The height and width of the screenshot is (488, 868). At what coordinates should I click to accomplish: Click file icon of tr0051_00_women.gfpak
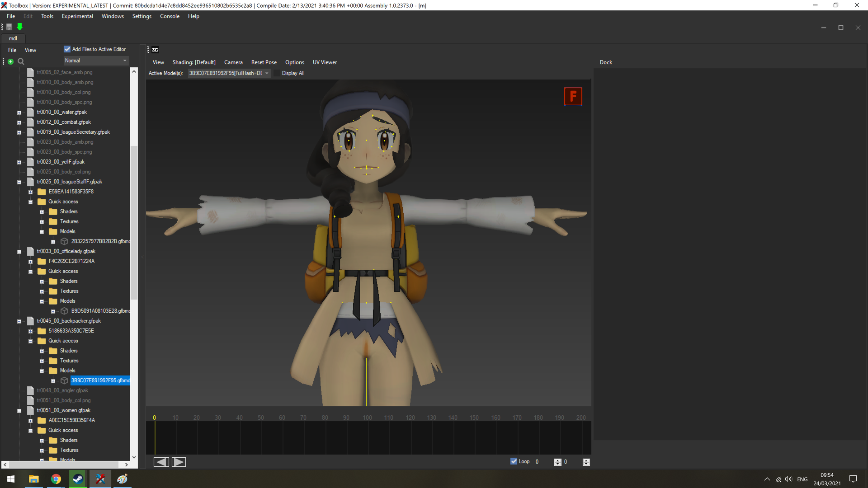pyautogui.click(x=31, y=410)
